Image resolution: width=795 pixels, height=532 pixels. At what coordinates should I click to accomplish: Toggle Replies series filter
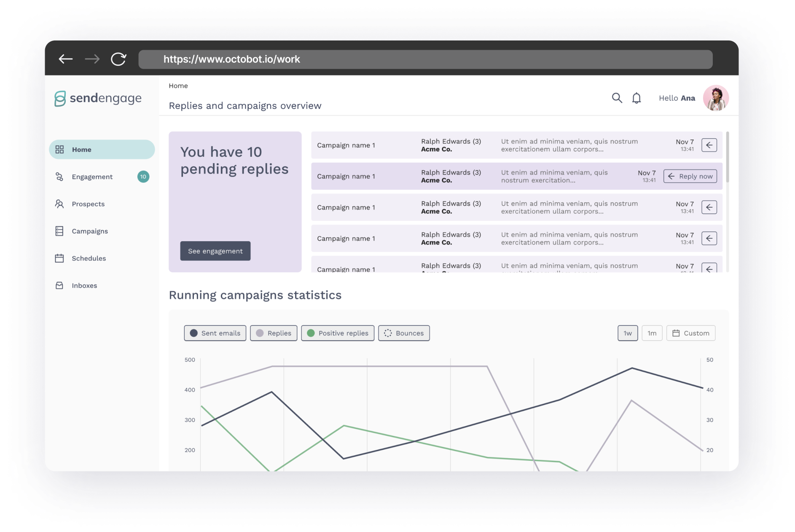(x=274, y=333)
